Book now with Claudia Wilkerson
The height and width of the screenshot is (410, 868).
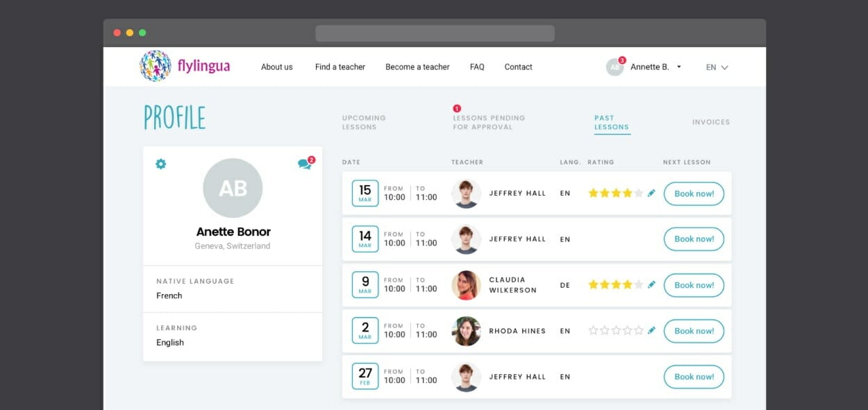(694, 285)
